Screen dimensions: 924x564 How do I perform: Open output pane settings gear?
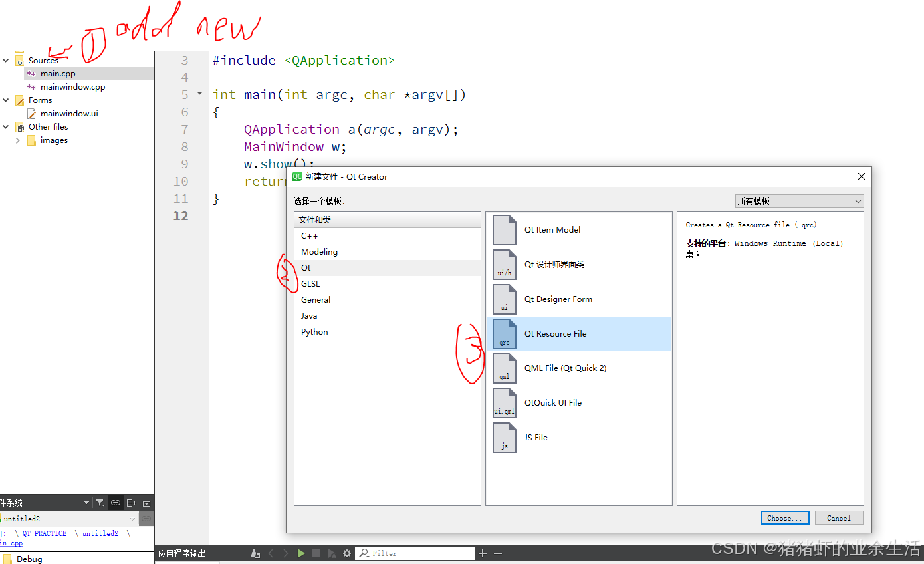[346, 553]
